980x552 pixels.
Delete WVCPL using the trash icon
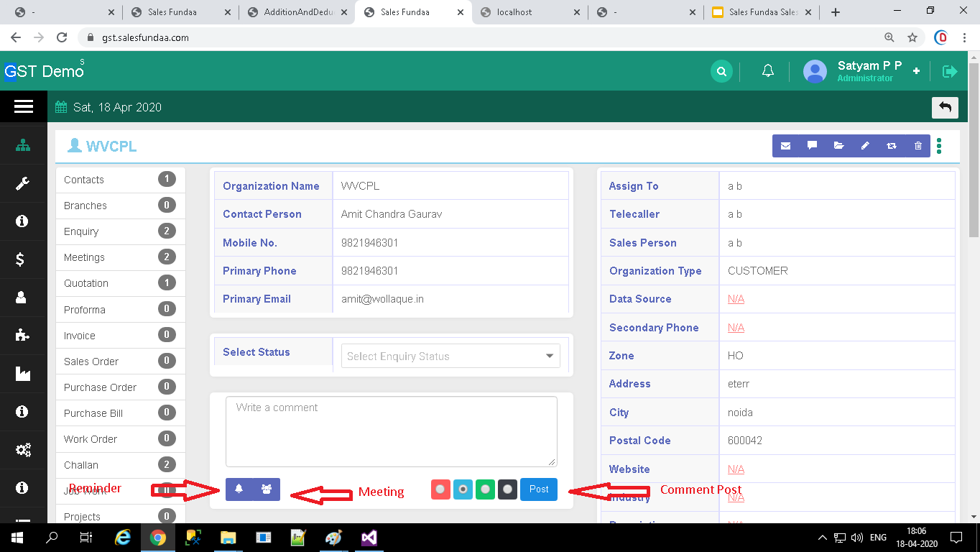click(x=917, y=146)
